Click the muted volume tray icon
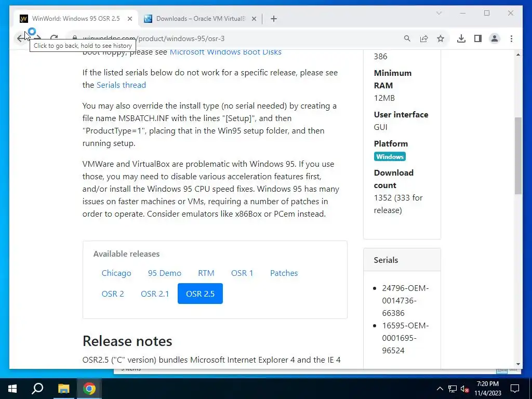The width and height of the screenshot is (532, 399). coord(465,389)
